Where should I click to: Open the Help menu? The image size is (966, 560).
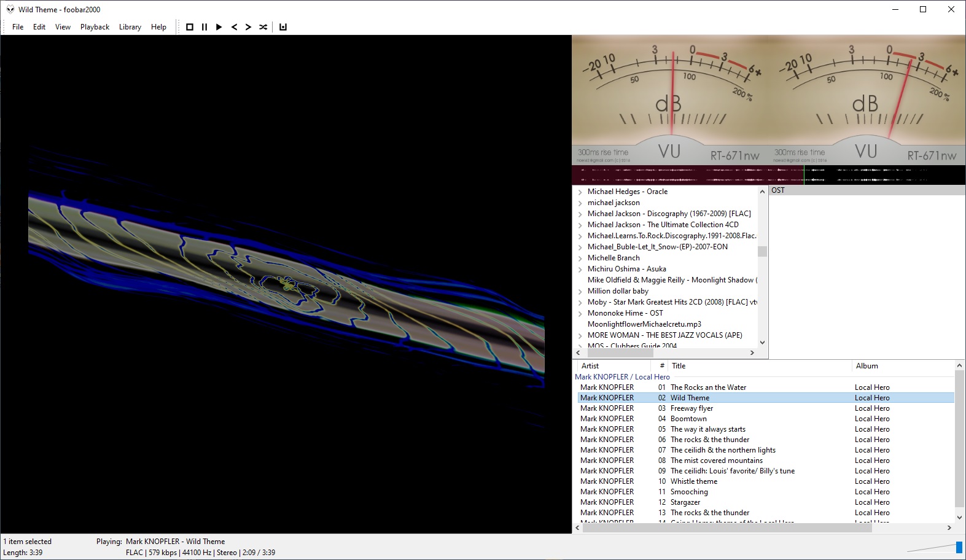click(x=158, y=27)
